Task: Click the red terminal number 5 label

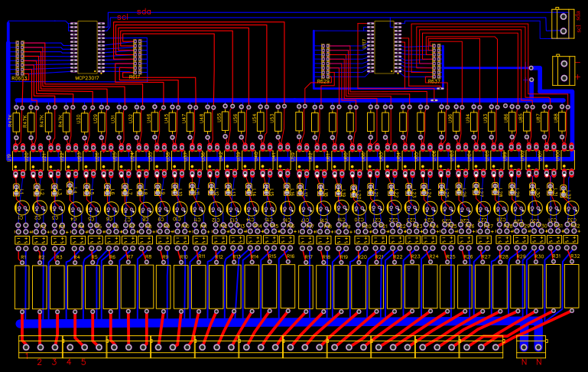Action: point(83,362)
